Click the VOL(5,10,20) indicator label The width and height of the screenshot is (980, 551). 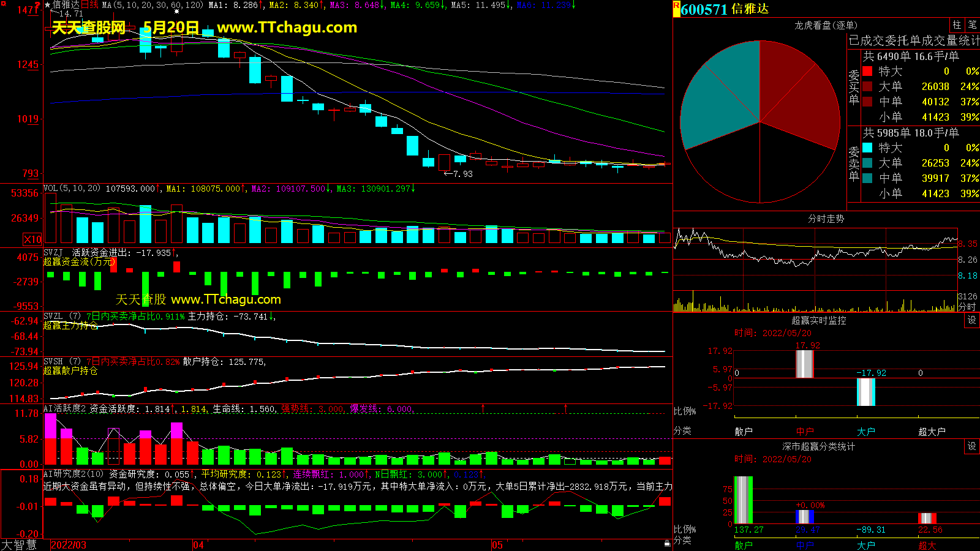pyautogui.click(x=72, y=189)
